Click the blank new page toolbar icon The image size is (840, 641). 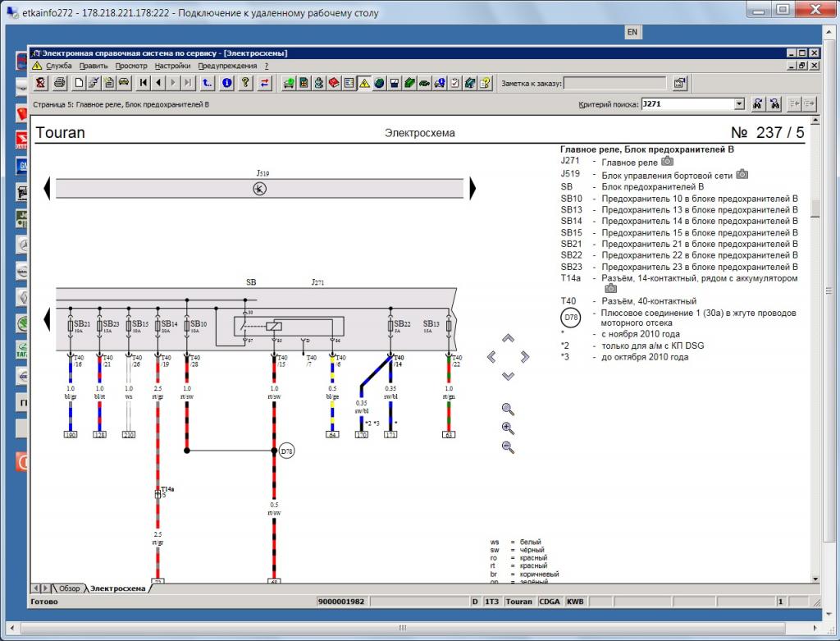pos(79,83)
